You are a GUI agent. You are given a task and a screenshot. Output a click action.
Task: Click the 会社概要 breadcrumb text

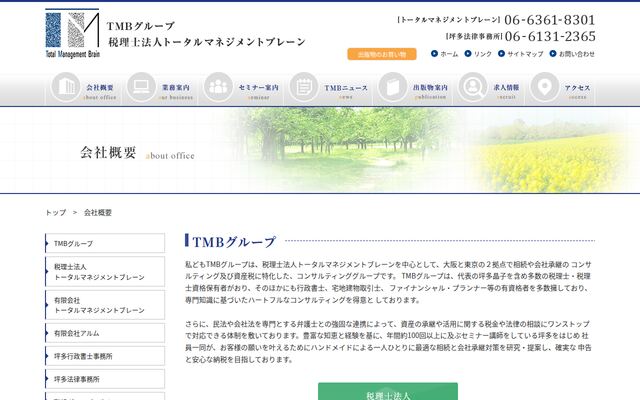click(98, 212)
